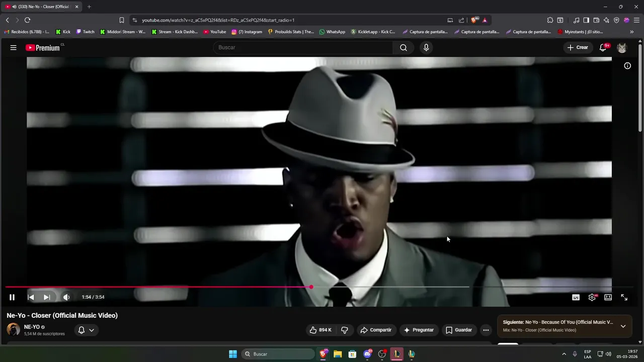The image size is (644, 362).
Task: Open the Twitch bookmark
Action: (85, 32)
